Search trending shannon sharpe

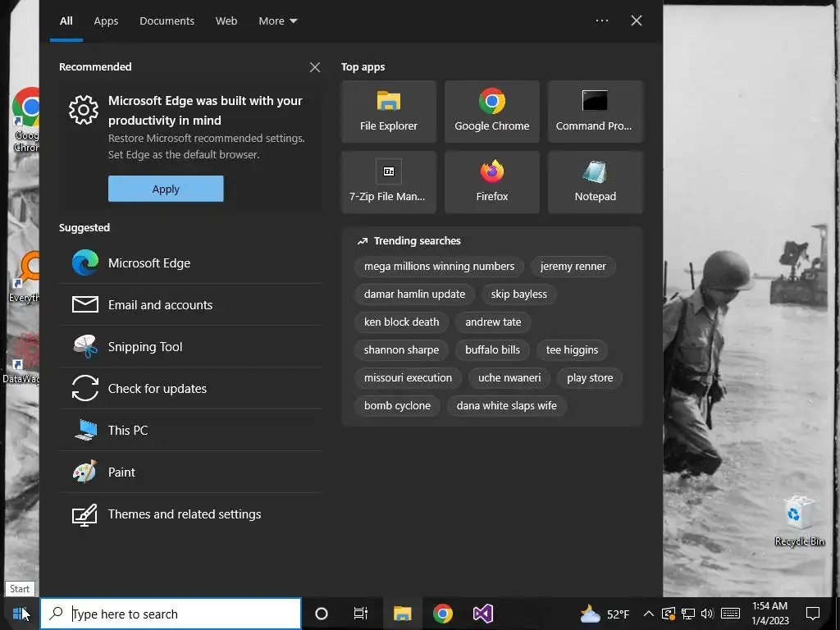(401, 349)
